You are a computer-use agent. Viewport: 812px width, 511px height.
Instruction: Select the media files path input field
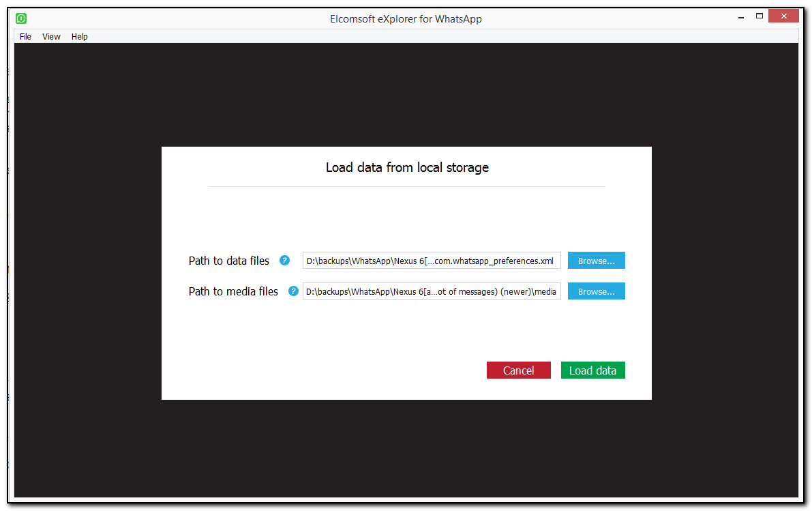[x=432, y=291]
